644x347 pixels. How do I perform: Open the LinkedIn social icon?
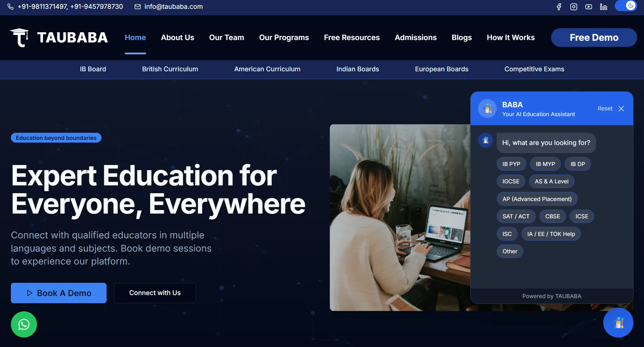point(604,7)
